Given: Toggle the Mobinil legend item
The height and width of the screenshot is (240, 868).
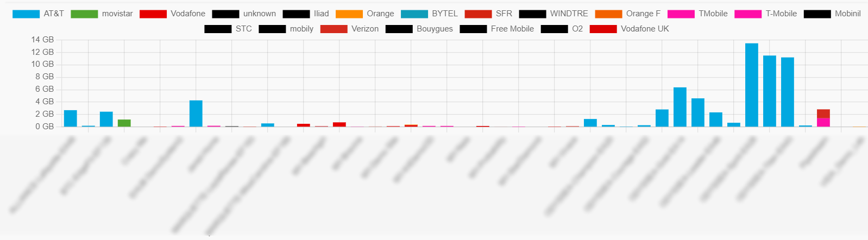Looking at the screenshot, I should pos(832,14).
